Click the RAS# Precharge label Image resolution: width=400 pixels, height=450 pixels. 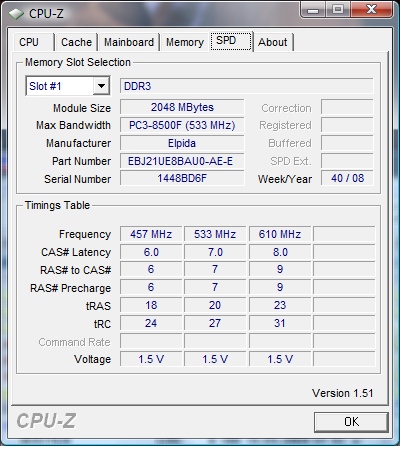tap(70, 288)
